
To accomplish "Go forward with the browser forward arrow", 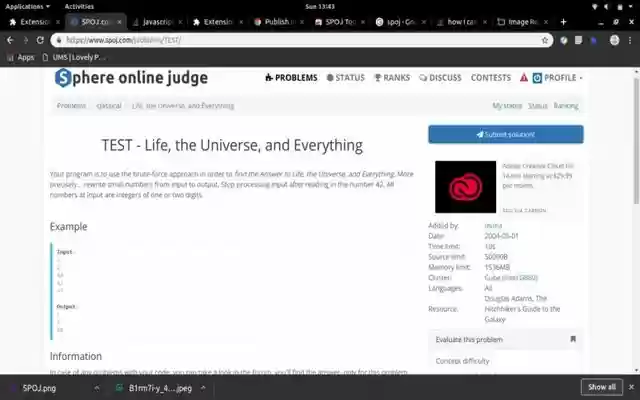I will 25,40.
